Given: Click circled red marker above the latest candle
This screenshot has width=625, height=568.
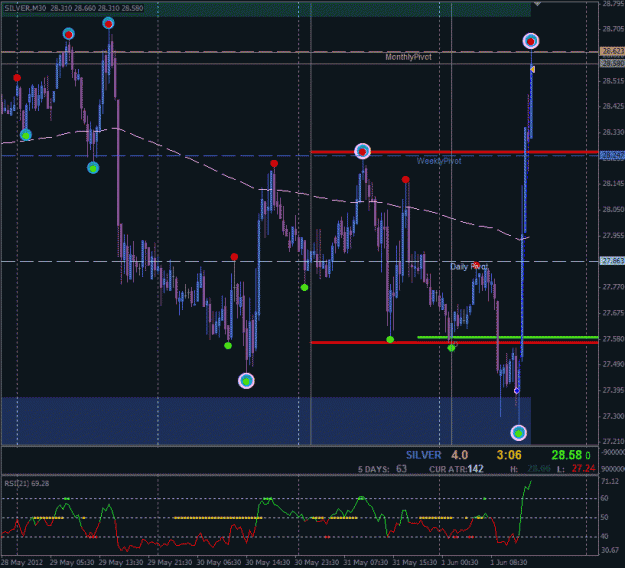Looking at the screenshot, I should (531, 41).
